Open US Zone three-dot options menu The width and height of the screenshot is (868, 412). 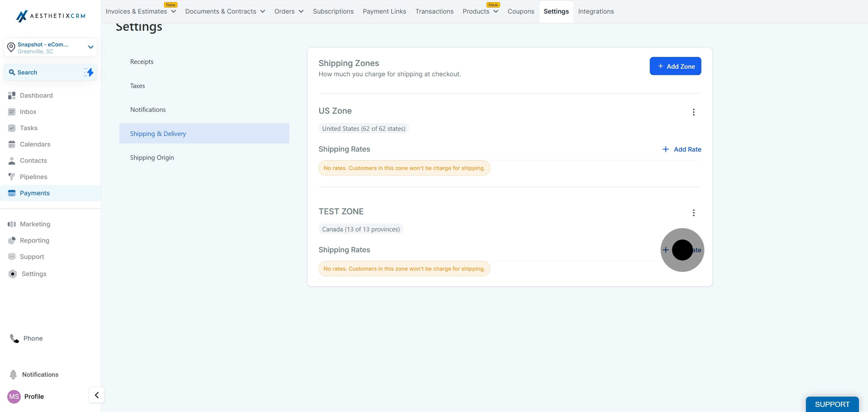(693, 112)
